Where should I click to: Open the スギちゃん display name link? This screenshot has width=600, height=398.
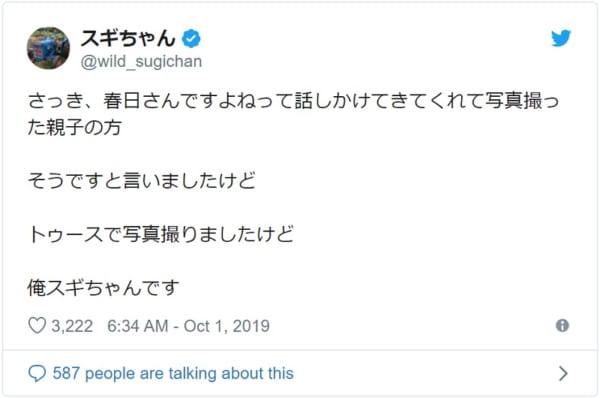coord(128,38)
